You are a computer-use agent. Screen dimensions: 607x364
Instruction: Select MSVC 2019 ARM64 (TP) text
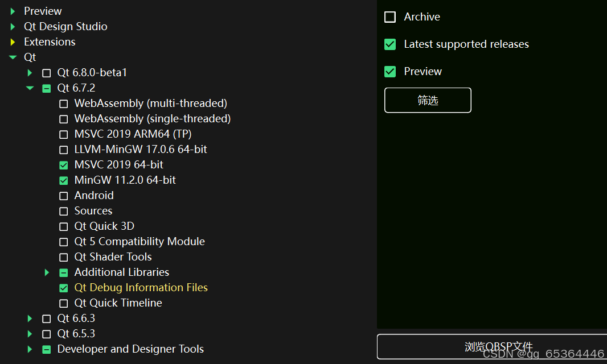(x=133, y=134)
